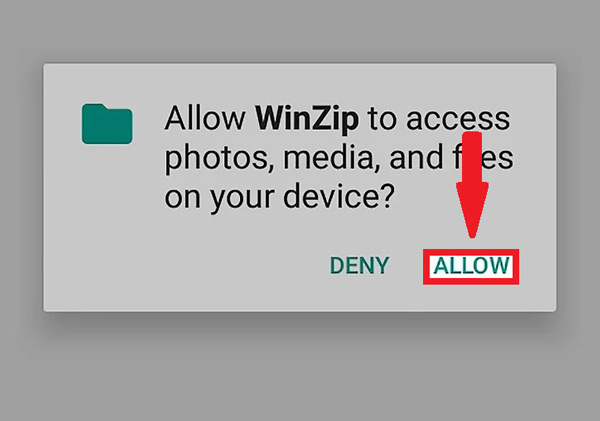This screenshot has width=600, height=421.
Task: Tap the green folder storage icon
Action: [x=107, y=124]
